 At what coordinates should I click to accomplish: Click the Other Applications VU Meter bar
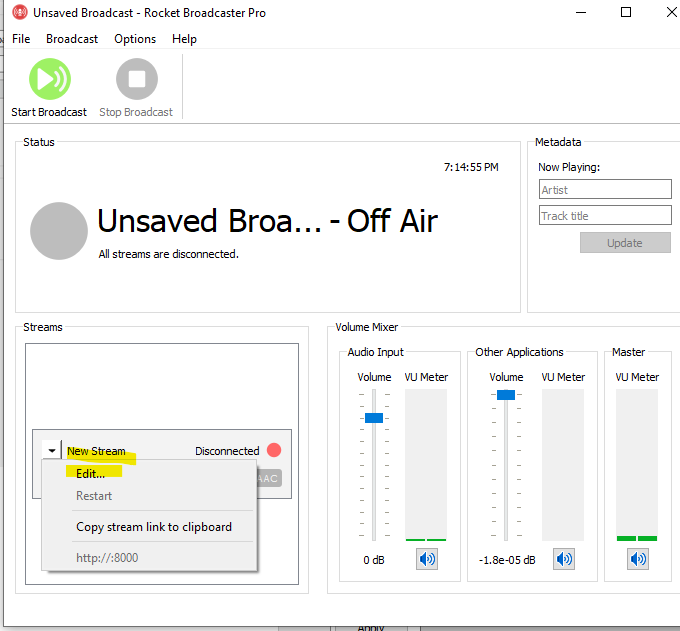(x=563, y=465)
